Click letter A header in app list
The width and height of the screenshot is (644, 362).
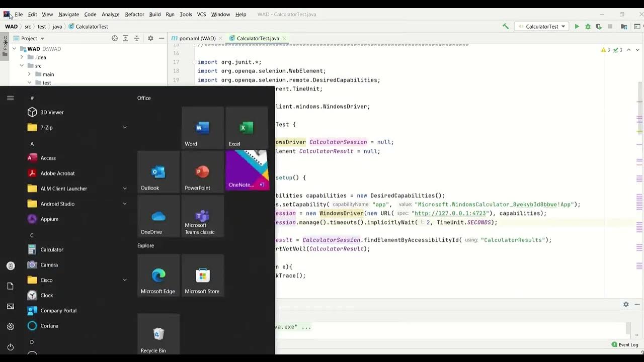(32, 144)
